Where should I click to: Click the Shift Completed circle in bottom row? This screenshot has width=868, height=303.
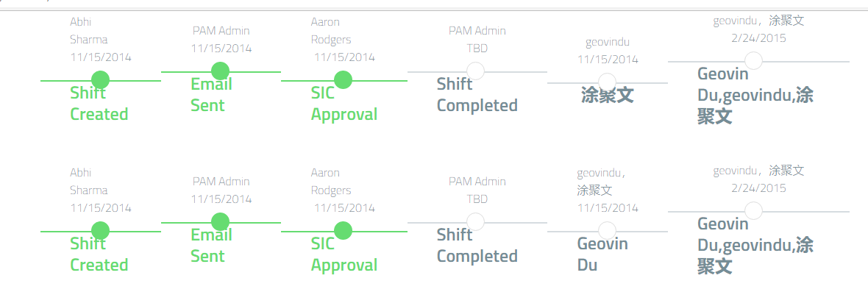476,221
